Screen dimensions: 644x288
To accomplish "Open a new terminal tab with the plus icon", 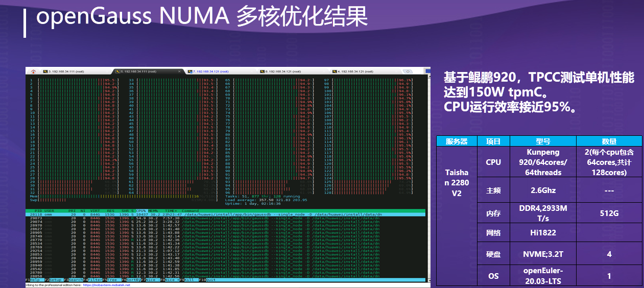I will pyautogui.click(x=408, y=71).
